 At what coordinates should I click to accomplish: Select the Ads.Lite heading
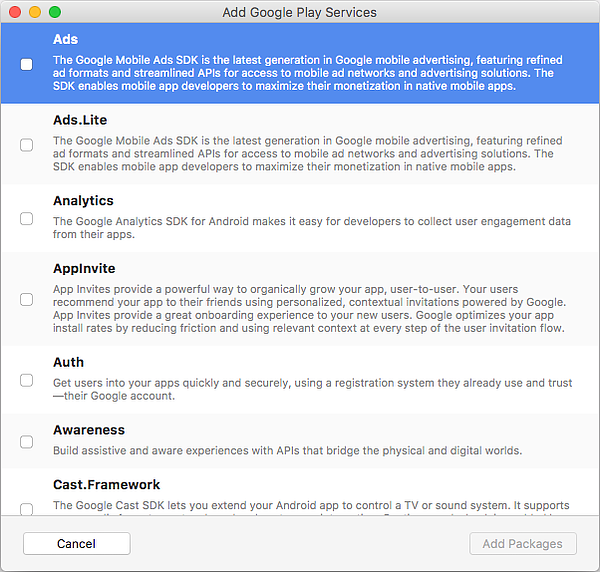click(x=80, y=120)
